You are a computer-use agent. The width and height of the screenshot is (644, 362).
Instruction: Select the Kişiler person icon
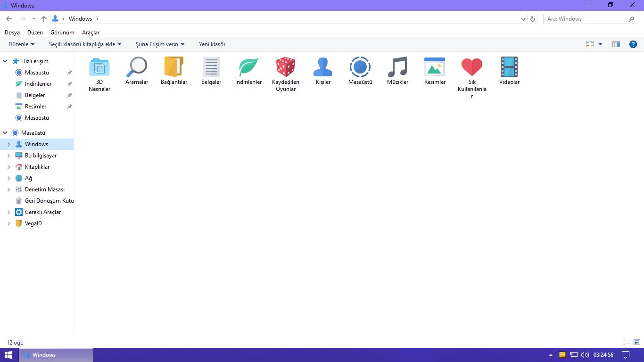[x=323, y=67]
